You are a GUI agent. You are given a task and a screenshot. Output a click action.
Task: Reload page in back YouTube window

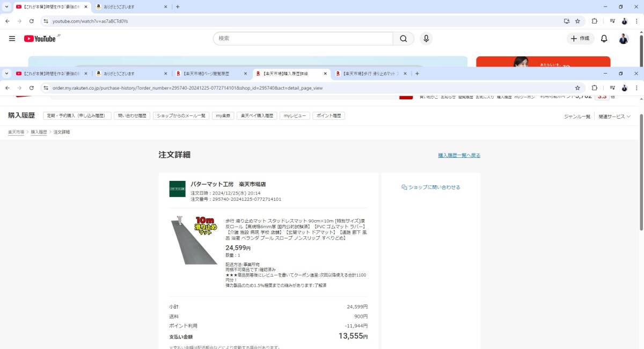[x=32, y=21]
